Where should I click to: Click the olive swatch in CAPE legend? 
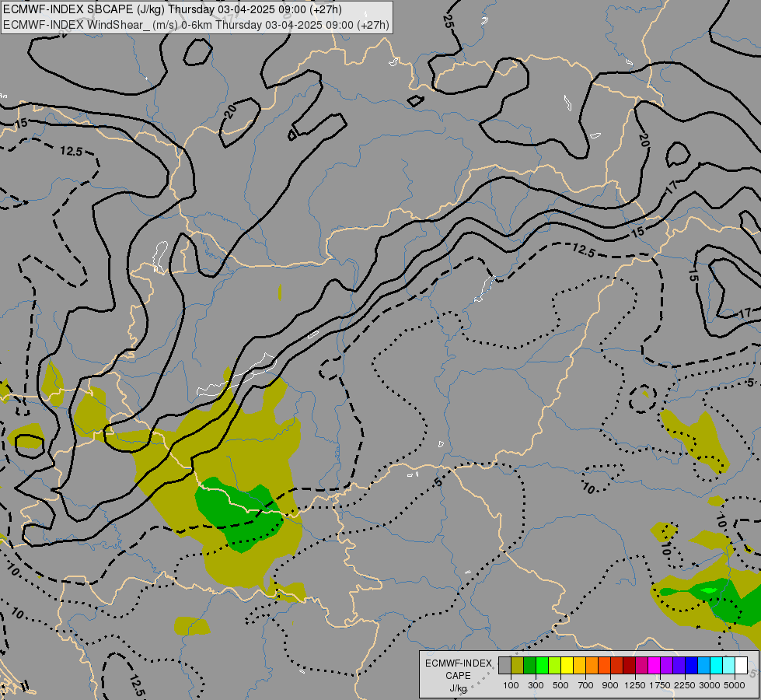(518, 665)
